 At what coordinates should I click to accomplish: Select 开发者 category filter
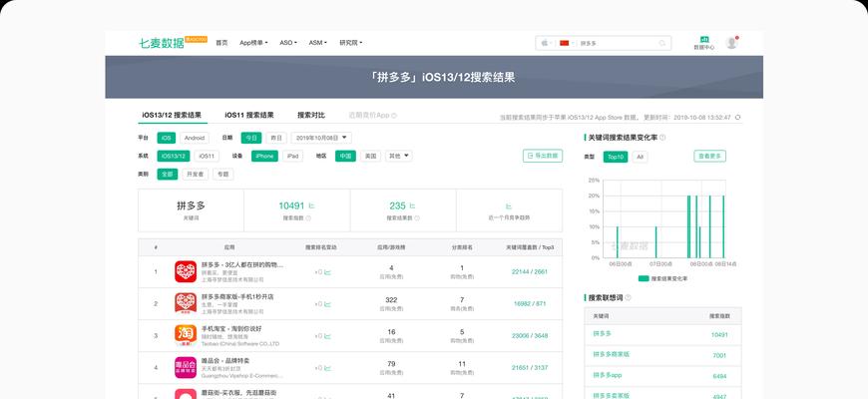[x=196, y=175]
